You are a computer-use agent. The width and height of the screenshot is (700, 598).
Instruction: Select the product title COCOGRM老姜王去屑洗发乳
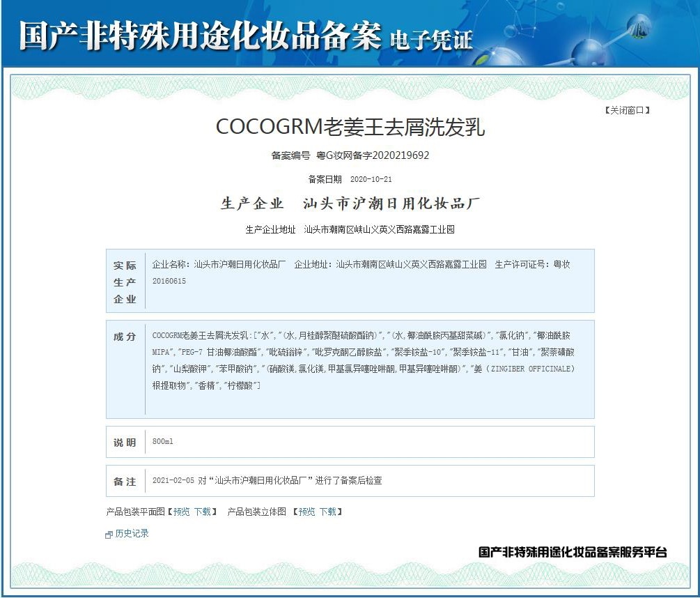point(350,125)
